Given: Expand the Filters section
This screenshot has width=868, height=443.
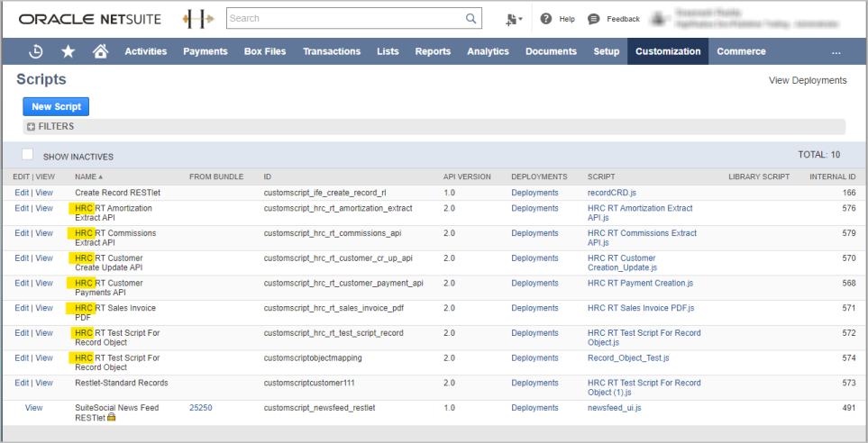Looking at the screenshot, I should pyautogui.click(x=32, y=127).
